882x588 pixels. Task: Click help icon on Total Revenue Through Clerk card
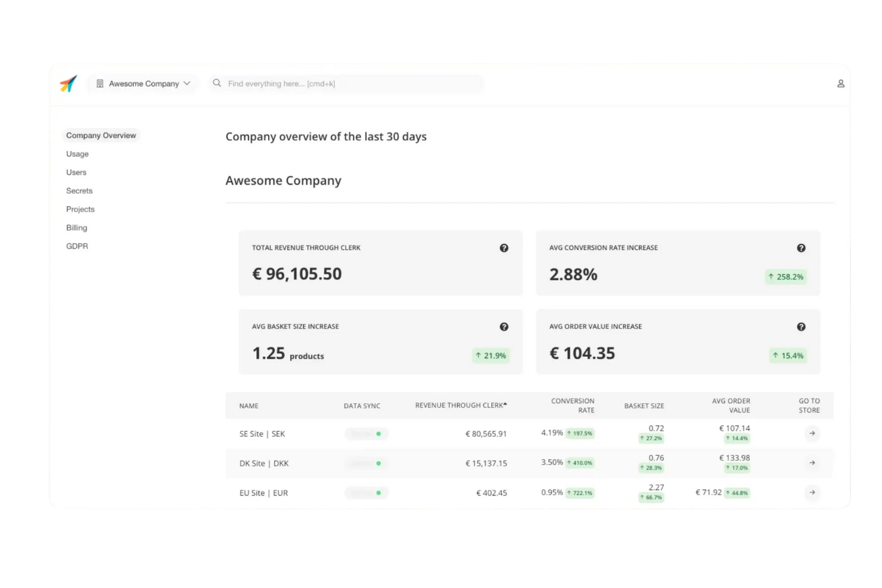(x=504, y=248)
